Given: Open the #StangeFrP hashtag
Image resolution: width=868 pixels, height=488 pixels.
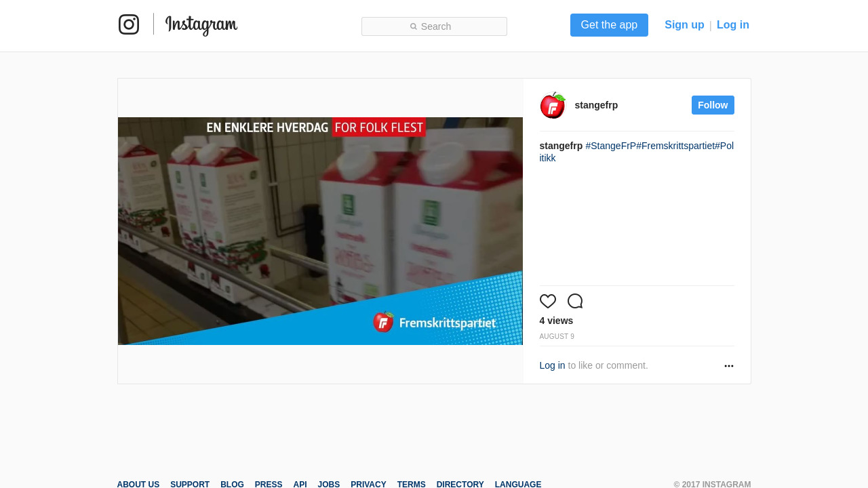Looking at the screenshot, I should coord(611,146).
